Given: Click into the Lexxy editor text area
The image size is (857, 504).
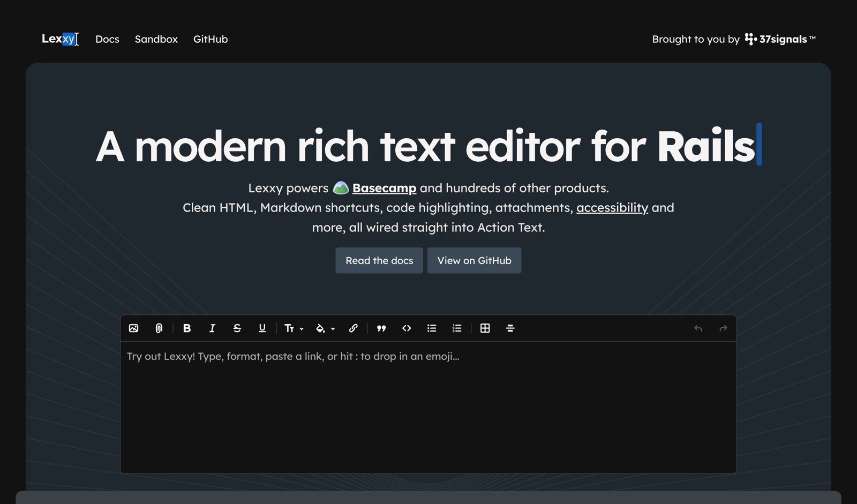Looking at the screenshot, I should (x=428, y=407).
